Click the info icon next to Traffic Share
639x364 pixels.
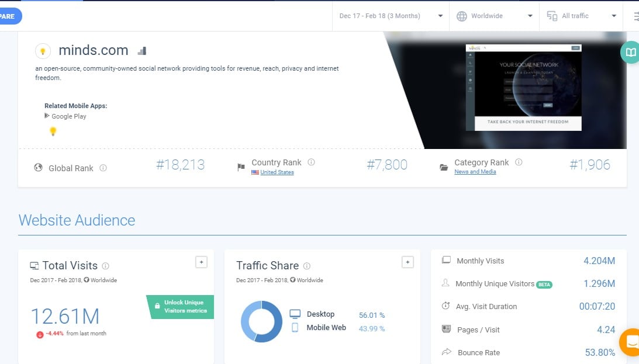307,266
